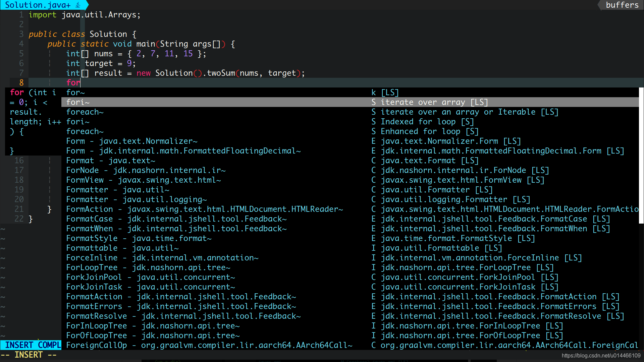Select 'Formatter - java.util~' completion
The height and width of the screenshot is (362, 644).
(x=350, y=190)
